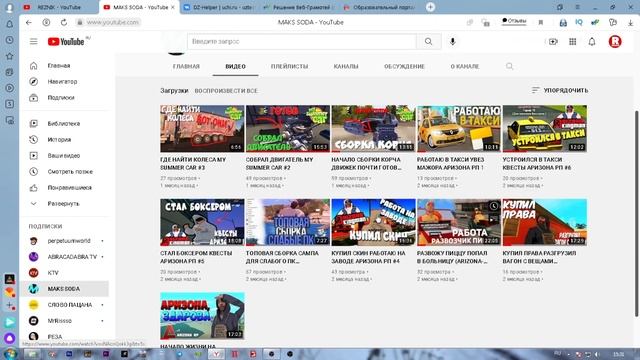Reload the page with refresh icon
Screen dimensions: 640x360
pos(64,22)
